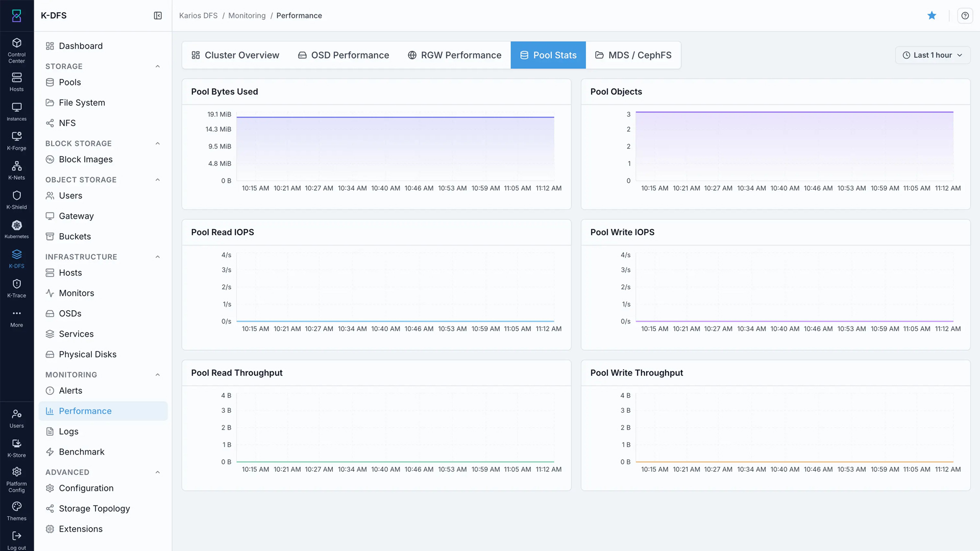
Task: Open K-Shield in the left rail
Action: (16, 200)
